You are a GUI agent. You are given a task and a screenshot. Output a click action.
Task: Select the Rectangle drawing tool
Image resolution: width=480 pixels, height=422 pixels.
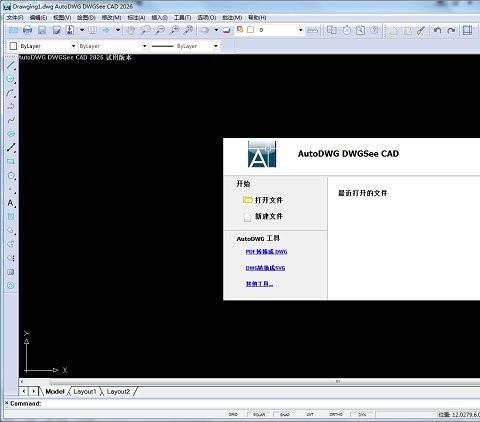pyautogui.click(x=11, y=162)
